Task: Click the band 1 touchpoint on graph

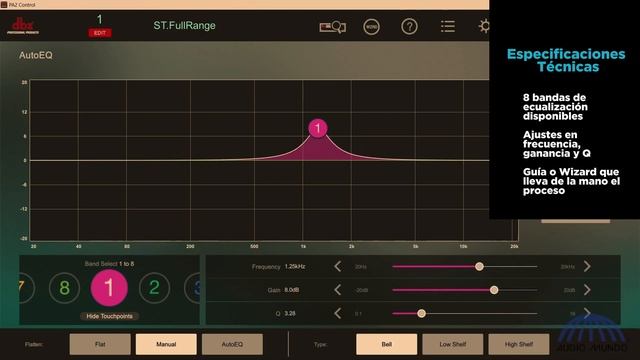Action: (x=318, y=128)
